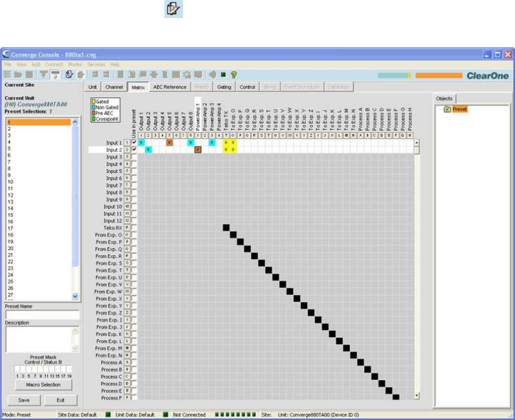Click the Telco TX column header button
The image size is (515, 420).
[x=226, y=135]
